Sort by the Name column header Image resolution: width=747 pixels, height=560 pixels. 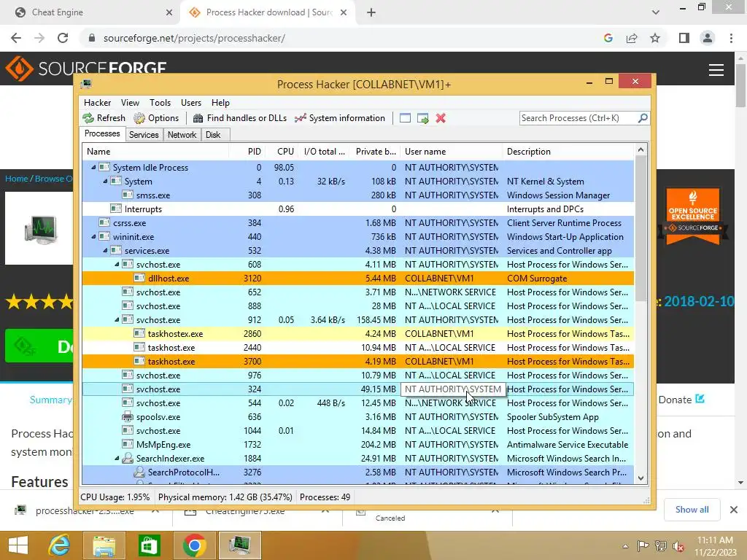point(155,152)
